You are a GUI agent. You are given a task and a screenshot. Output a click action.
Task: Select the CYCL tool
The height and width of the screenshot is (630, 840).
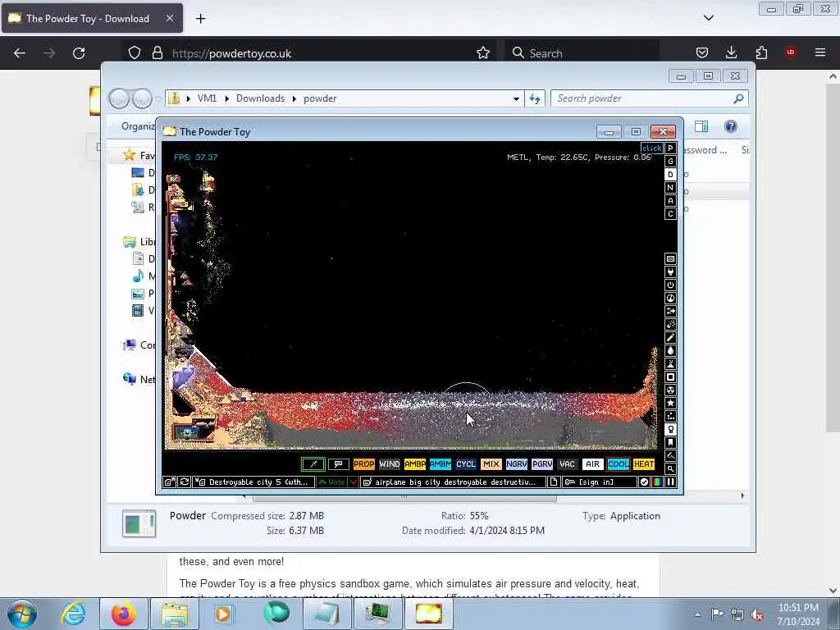click(x=466, y=464)
